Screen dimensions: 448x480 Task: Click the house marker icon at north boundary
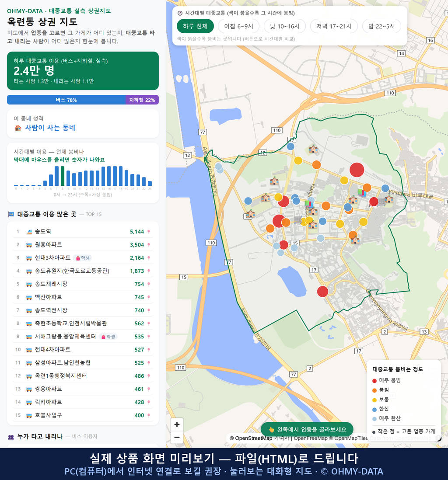pos(313,150)
